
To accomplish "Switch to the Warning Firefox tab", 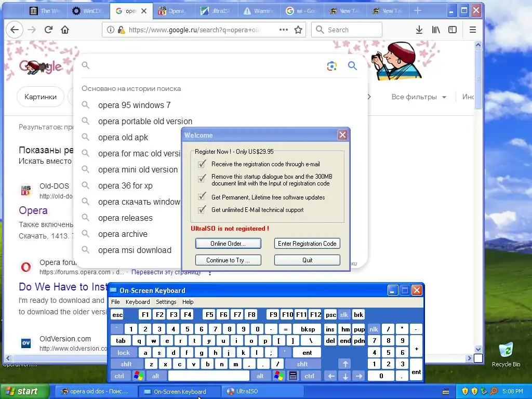I will [x=259, y=11].
